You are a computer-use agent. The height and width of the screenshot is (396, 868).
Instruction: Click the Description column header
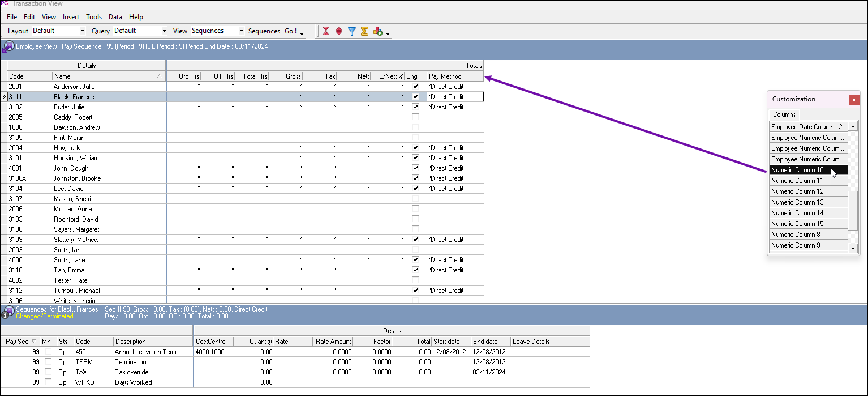(153, 342)
